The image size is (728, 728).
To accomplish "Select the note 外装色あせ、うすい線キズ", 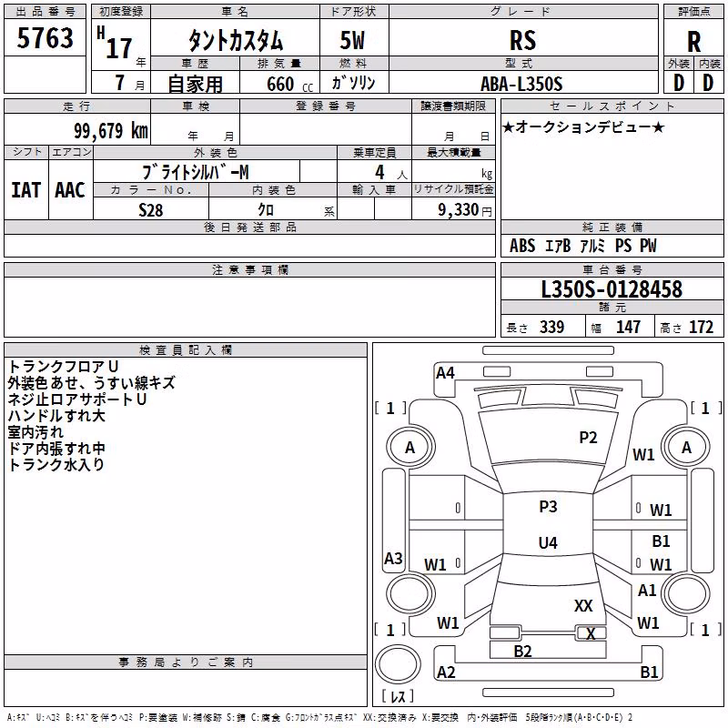I will tap(92, 382).
